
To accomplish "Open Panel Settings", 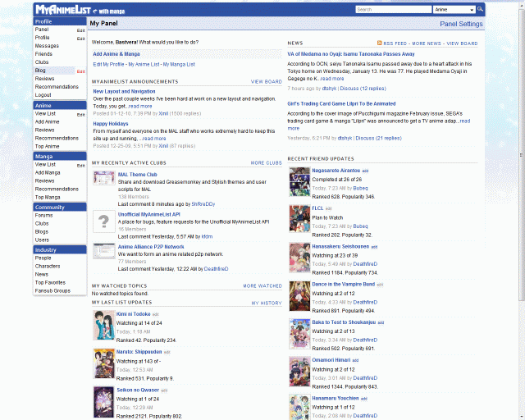I will click(x=461, y=24).
